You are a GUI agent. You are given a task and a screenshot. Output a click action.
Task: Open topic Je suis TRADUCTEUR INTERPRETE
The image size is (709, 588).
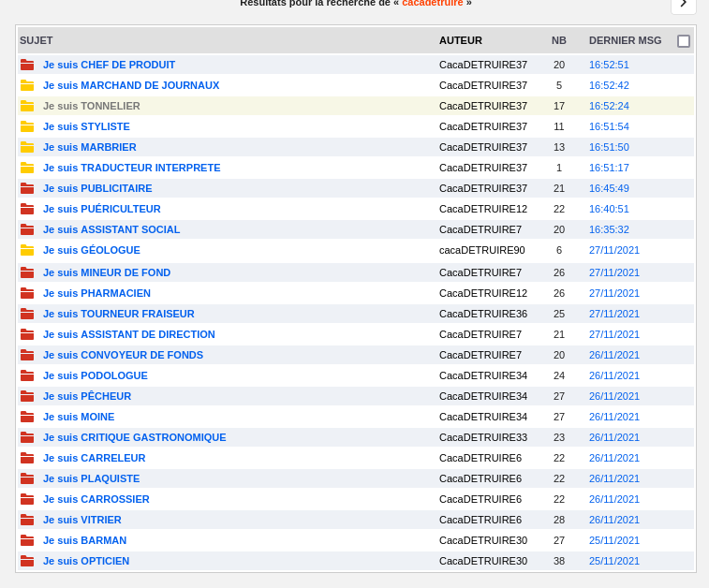coord(131,168)
